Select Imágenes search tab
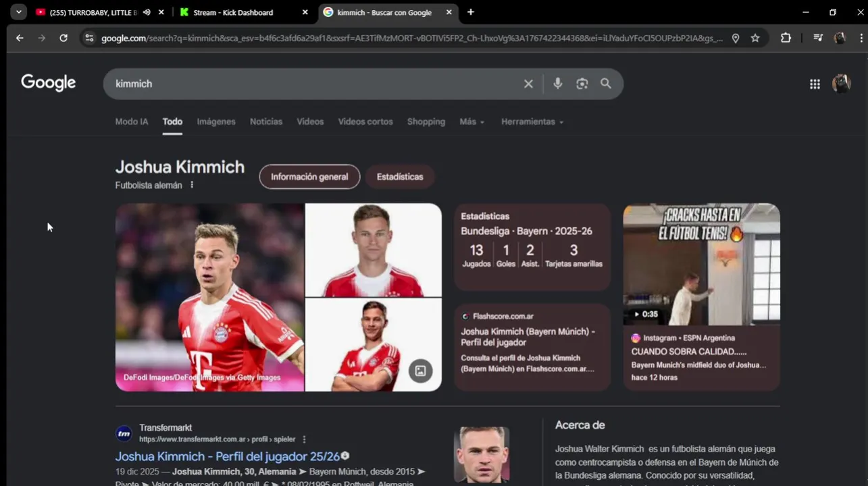 coord(216,122)
